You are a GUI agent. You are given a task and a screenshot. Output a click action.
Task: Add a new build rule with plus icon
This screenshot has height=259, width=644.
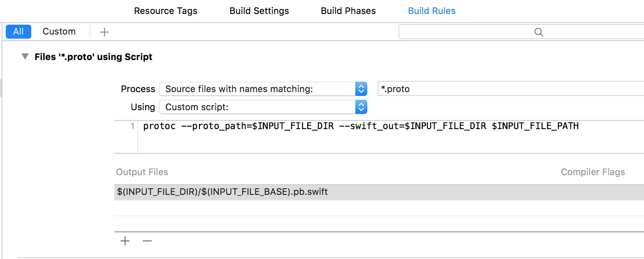click(x=104, y=32)
